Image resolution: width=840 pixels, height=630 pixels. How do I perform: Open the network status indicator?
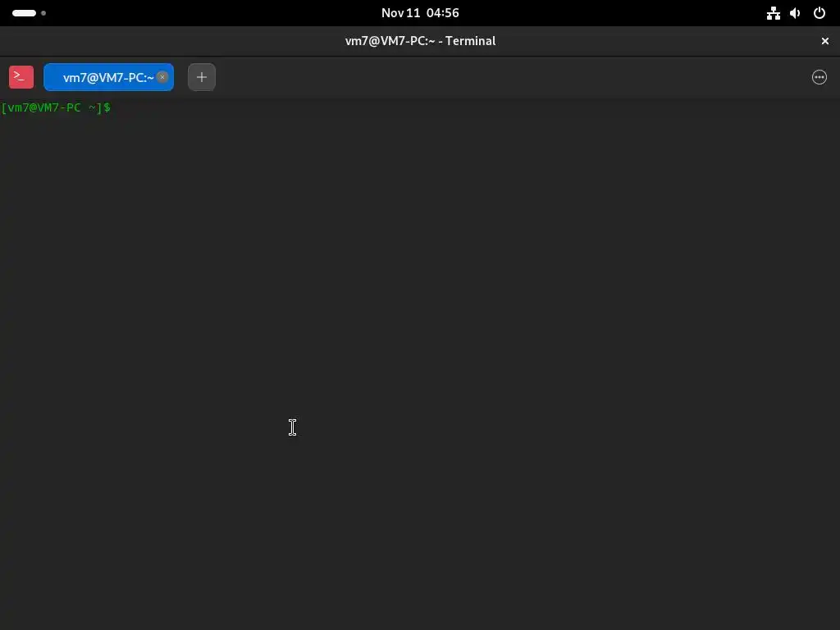(x=773, y=13)
